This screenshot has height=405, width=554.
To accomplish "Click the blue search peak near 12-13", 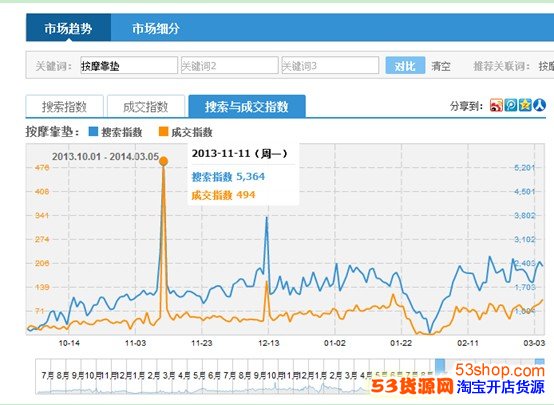I will point(267,217).
